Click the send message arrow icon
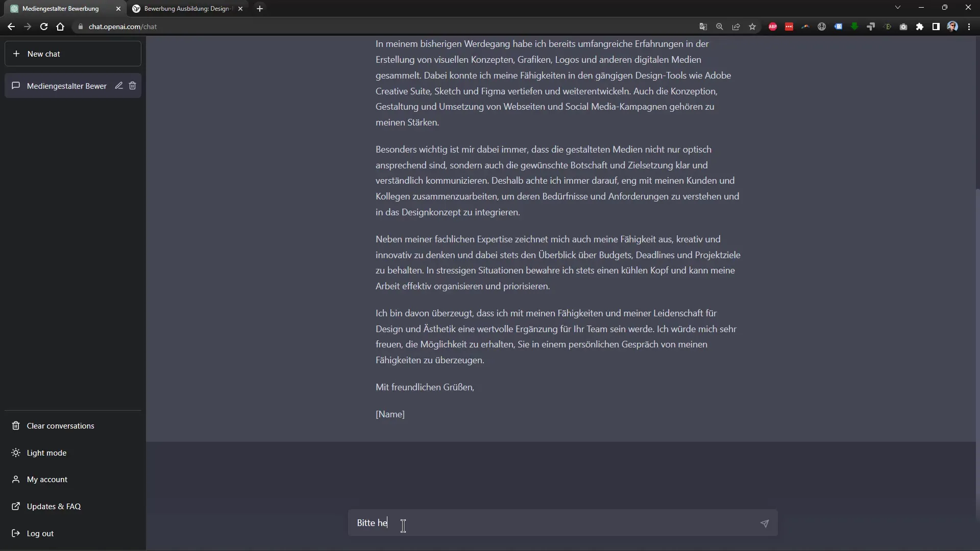Viewport: 980px width, 551px height. coord(765,523)
